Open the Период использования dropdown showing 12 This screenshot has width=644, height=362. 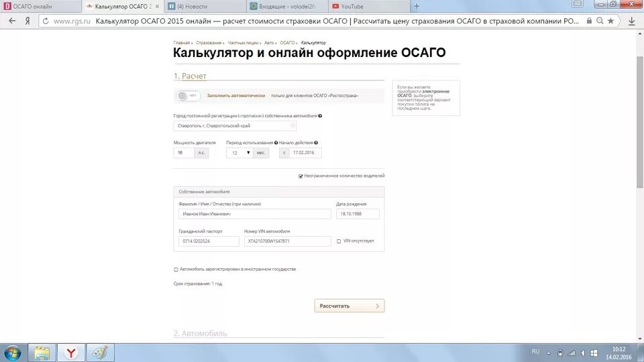[x=239, y=153]
